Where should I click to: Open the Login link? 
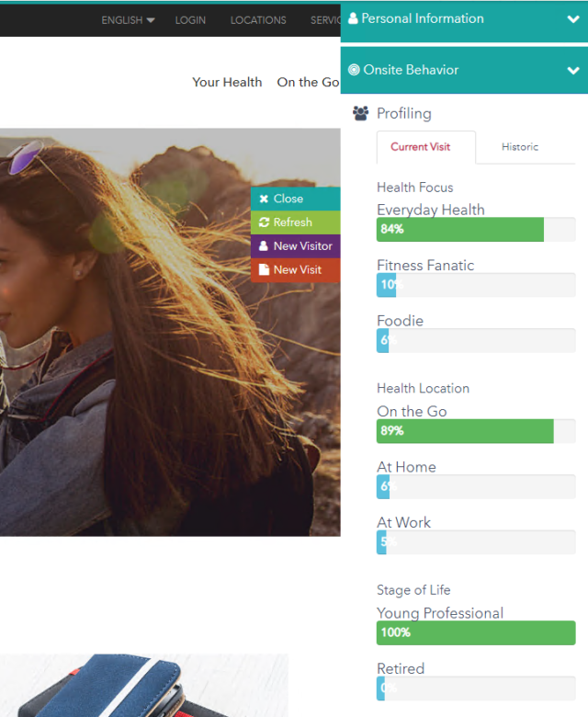[190, 20]
